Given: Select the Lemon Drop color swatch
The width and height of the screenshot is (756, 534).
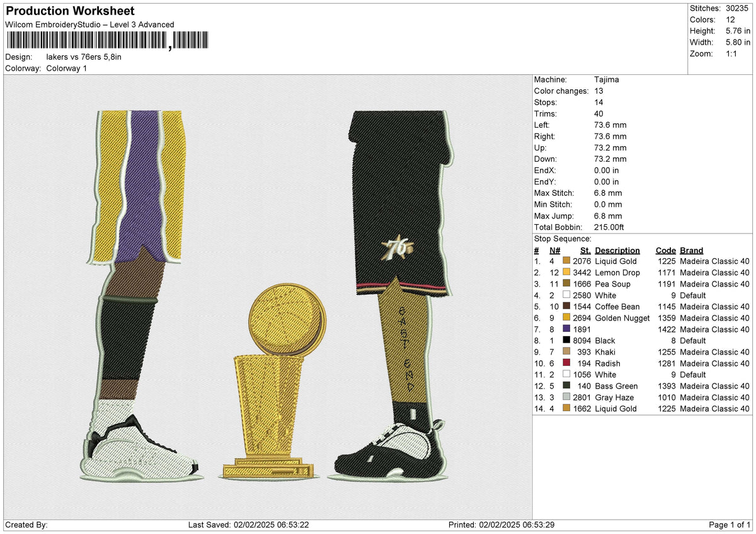Looking at the screenshot, I should [x=566, y=273].
